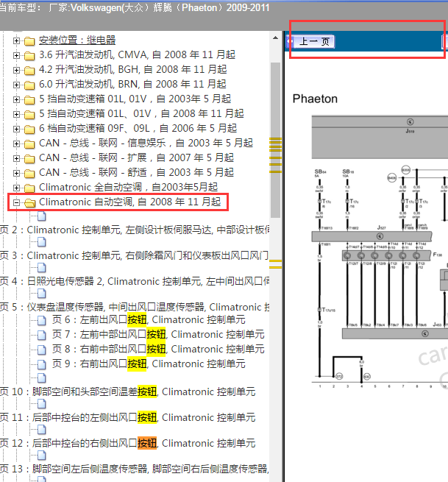The height and width of the screenshot is (482, 448).
Task: Click folder icon of 5 挡自动变速箱 自 2008 年
Action: coord(29,114)
